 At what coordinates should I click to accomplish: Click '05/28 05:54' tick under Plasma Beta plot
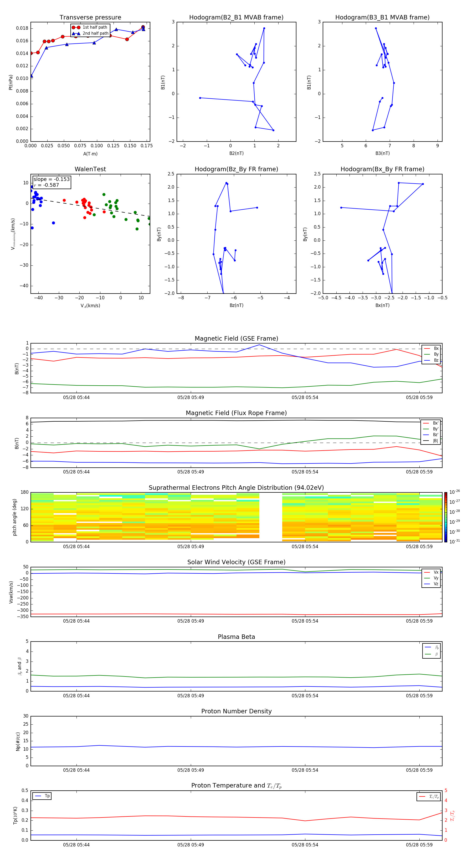pyautogui.click(x=305, y=695)
